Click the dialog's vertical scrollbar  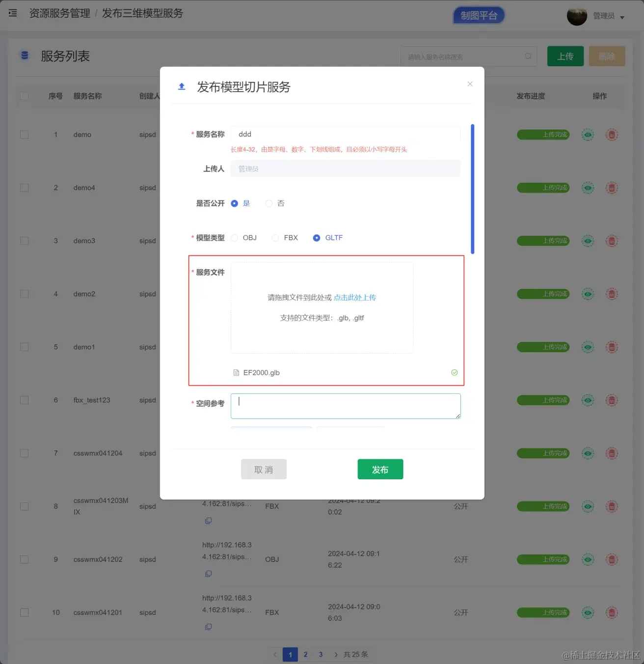(473, 189)
